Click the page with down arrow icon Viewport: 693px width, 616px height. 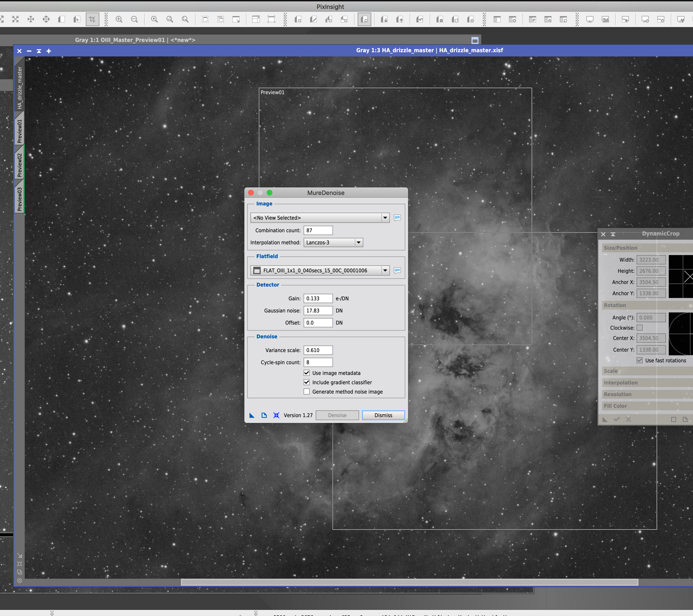[384, 19]
